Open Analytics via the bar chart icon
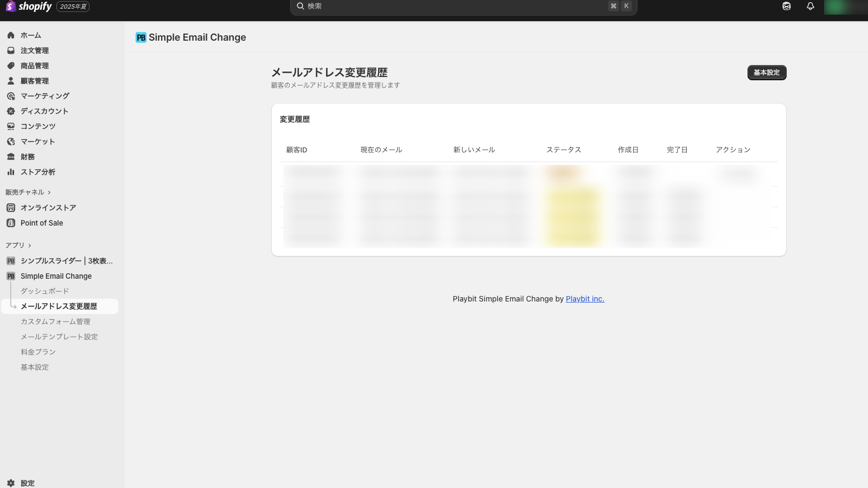The image size is (868, 488). pyautogui.click(x=11, y=172)
